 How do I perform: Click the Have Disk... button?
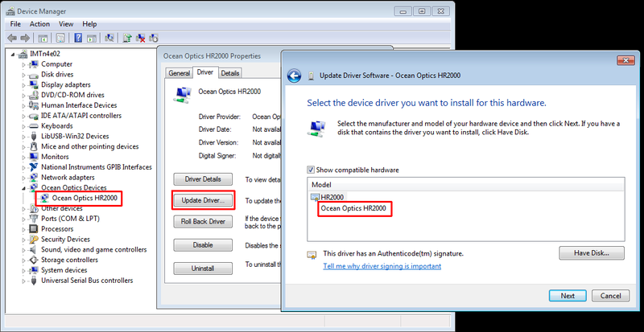[592, 253]
